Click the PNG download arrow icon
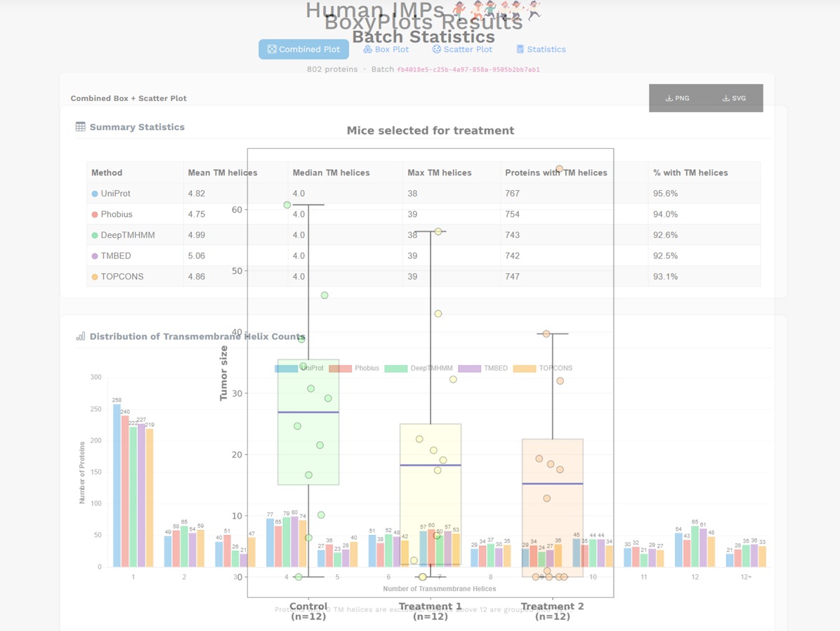 669,98
